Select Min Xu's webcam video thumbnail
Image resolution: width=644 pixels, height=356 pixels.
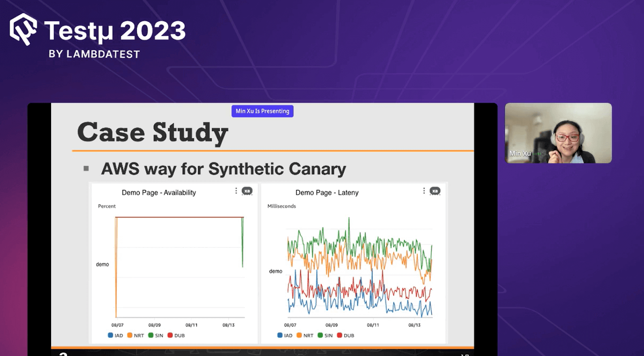(x=558, y=133)
